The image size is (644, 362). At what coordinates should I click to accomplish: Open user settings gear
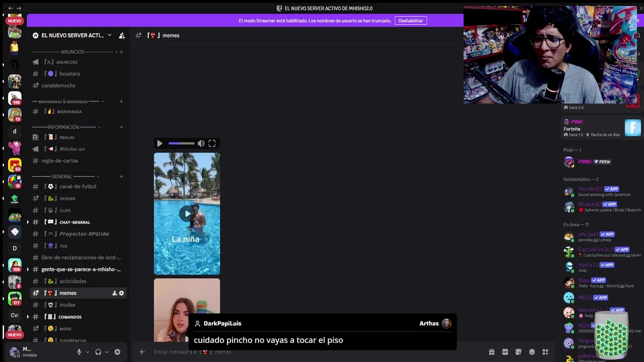[x=117, y=352]
